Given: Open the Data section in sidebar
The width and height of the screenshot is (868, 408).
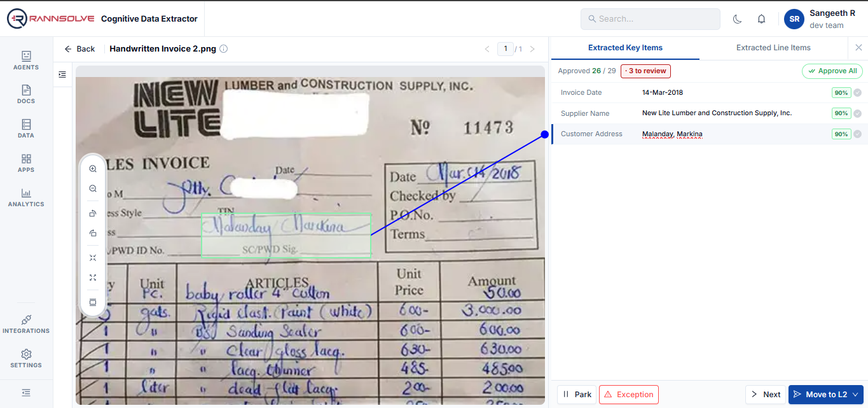Looking at the screenshot, I should point(26,129).
